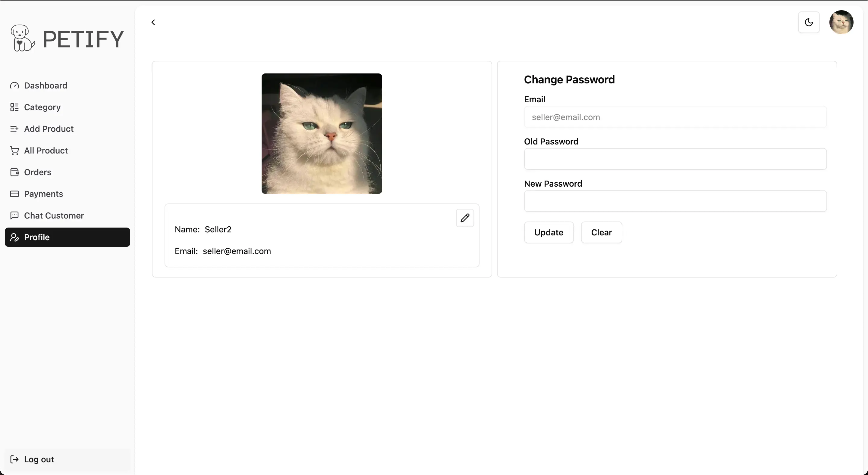Open user avatar menu in header
The width and height of the screenshot is (868, 475).
841,22
